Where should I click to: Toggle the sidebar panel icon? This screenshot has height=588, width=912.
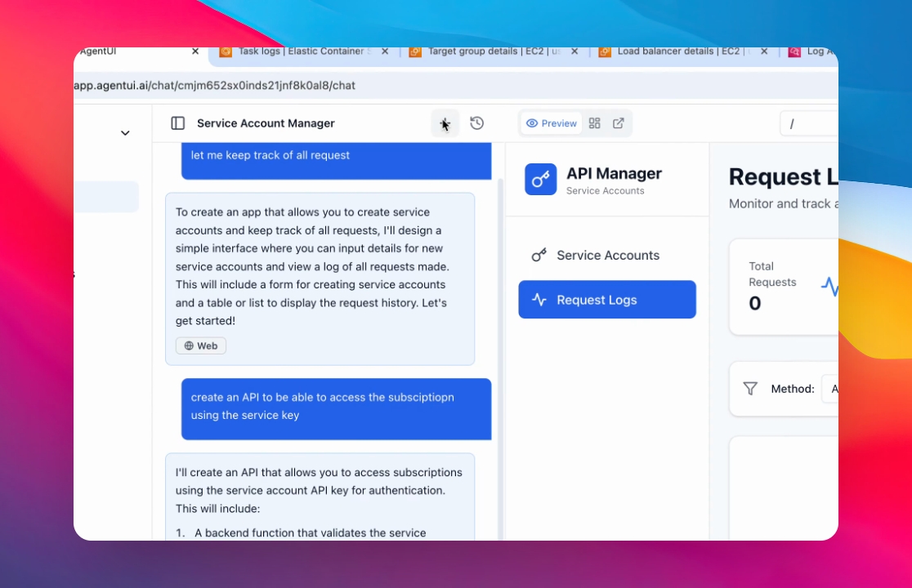click(x=177, y=123)
